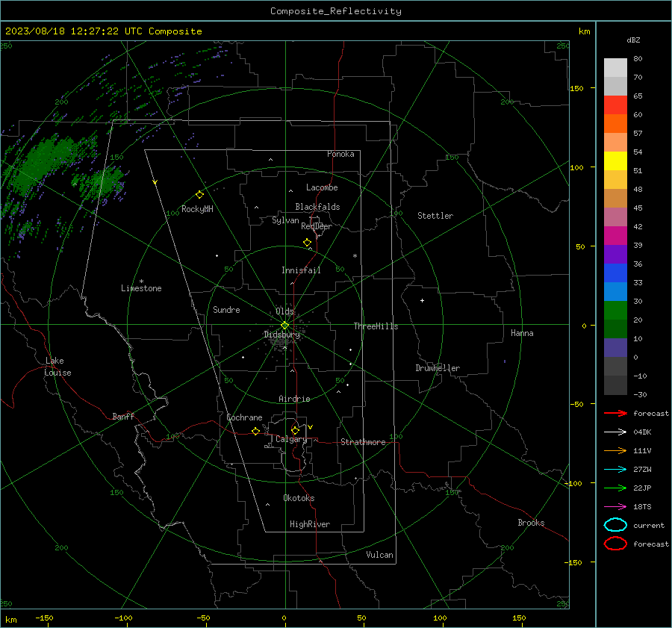Click the Limestone label
The height and width of the screenshot is (628, 672).
[x=141, y=288]
